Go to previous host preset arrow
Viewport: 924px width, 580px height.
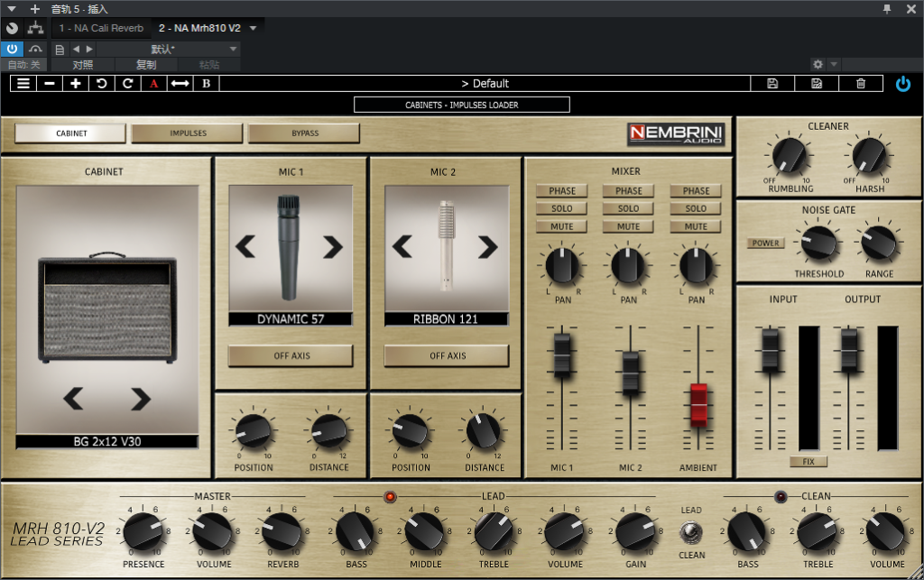tap(76, 49)
